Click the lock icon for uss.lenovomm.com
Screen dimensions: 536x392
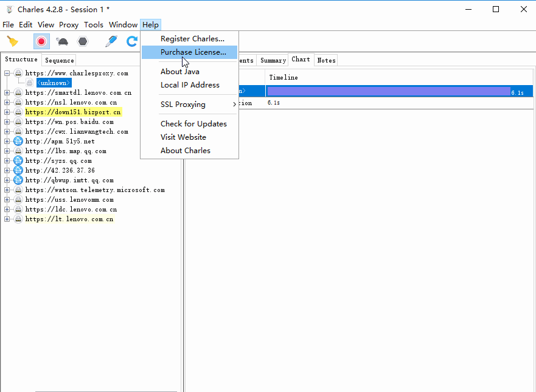[18, 199]
